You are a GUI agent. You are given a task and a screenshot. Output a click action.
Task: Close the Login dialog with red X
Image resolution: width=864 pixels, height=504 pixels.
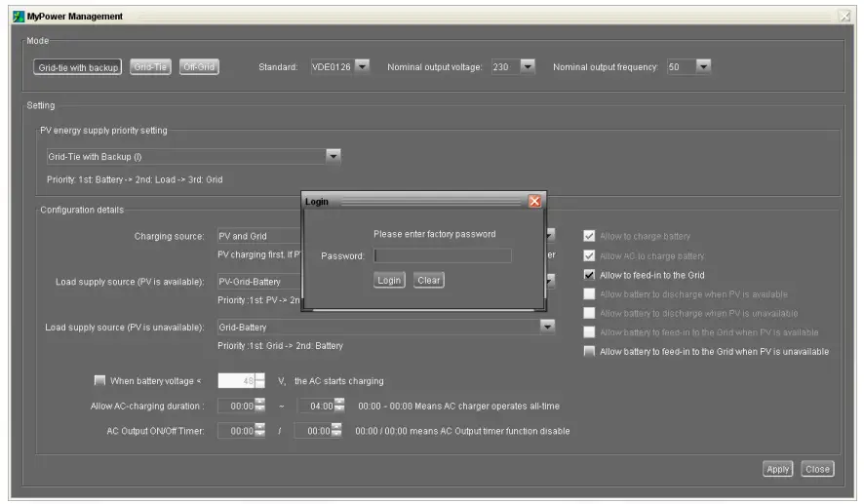[534, 202]
